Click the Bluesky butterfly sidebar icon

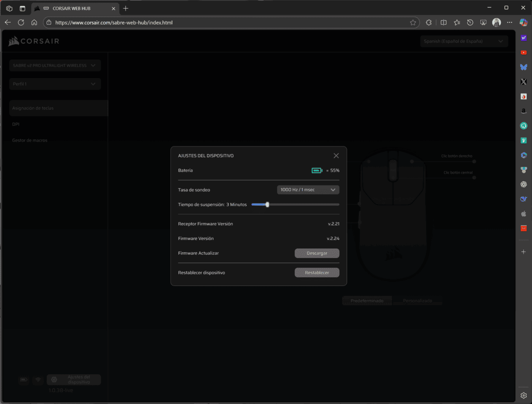[524, 67]
